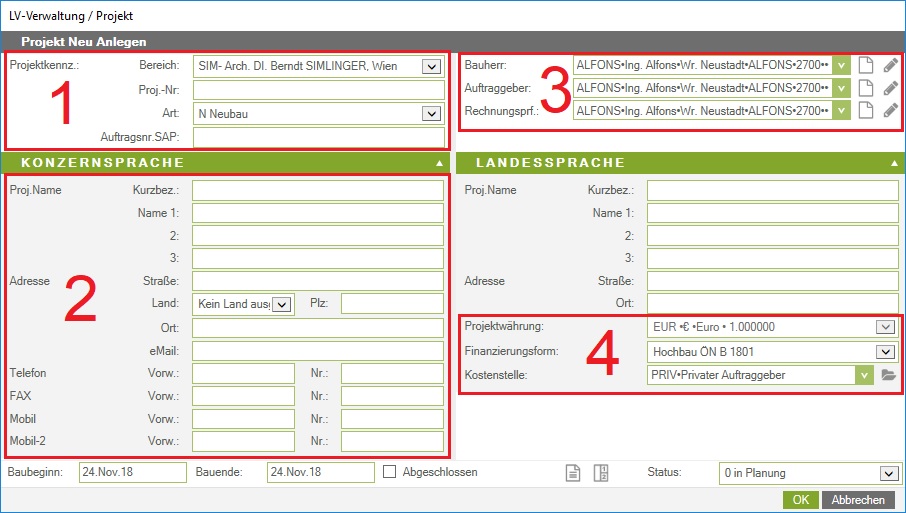The width and height of the screenshot is (906, 513).
Task: Open the Bereich dropdown list
Action: click(x=431, y=67)
